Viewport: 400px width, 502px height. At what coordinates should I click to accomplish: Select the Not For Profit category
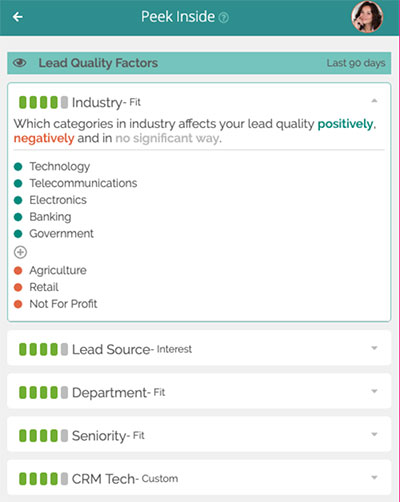tap(63, 304)
